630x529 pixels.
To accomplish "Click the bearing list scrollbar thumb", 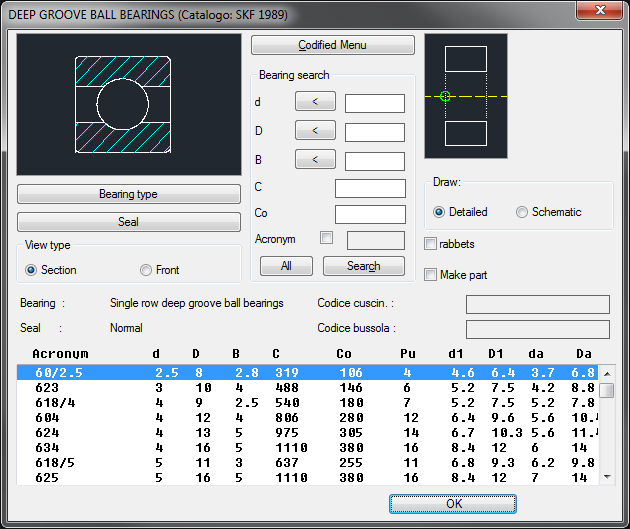I will [607, 390].
